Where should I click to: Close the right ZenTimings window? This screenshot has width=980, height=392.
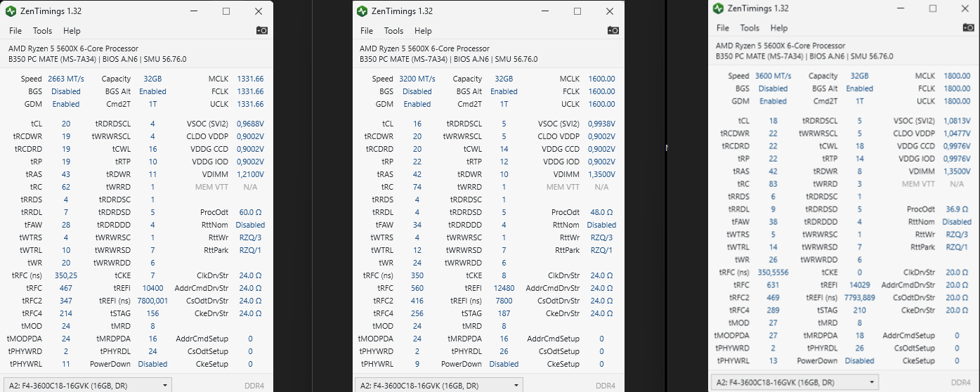coord(966,8)
